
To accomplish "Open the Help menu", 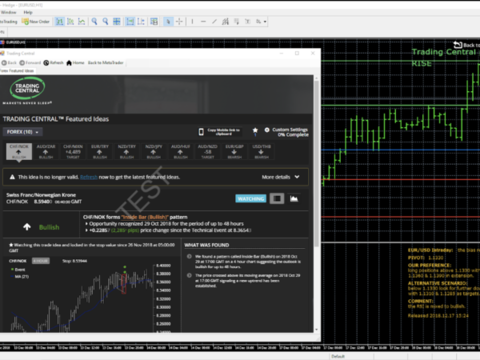I will click(x=28, y=12).
